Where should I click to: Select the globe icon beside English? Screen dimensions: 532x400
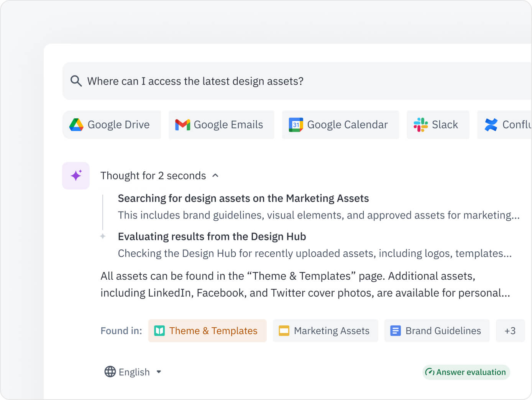click(x=110, y=372)
